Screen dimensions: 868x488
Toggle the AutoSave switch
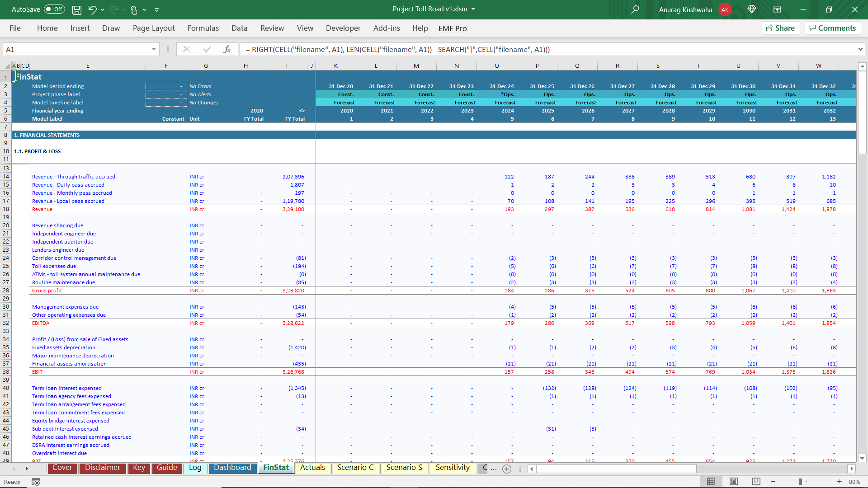click(x=54, y=9)
